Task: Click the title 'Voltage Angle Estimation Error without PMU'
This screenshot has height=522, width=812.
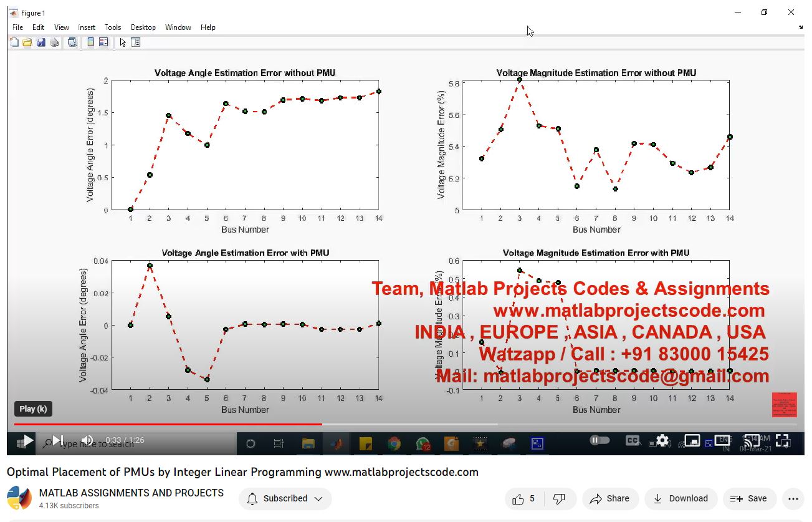Action: (245, 73)
